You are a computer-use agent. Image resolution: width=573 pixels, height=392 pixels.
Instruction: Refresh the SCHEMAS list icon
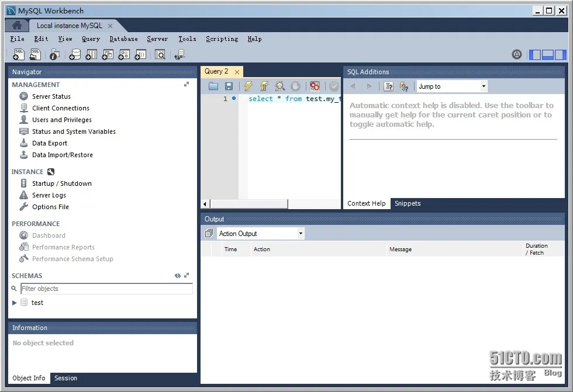tap(178, 276)
